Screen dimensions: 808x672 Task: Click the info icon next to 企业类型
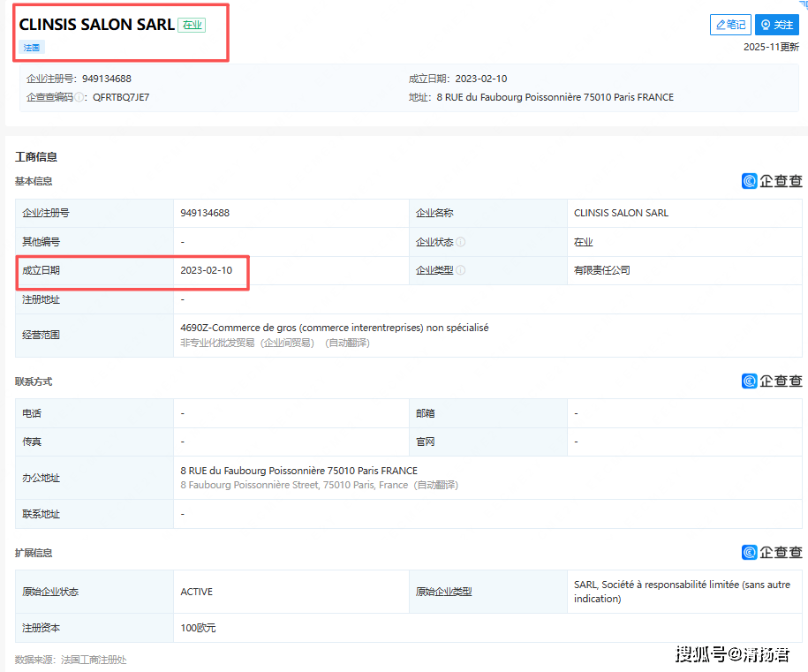pos(461,270)
